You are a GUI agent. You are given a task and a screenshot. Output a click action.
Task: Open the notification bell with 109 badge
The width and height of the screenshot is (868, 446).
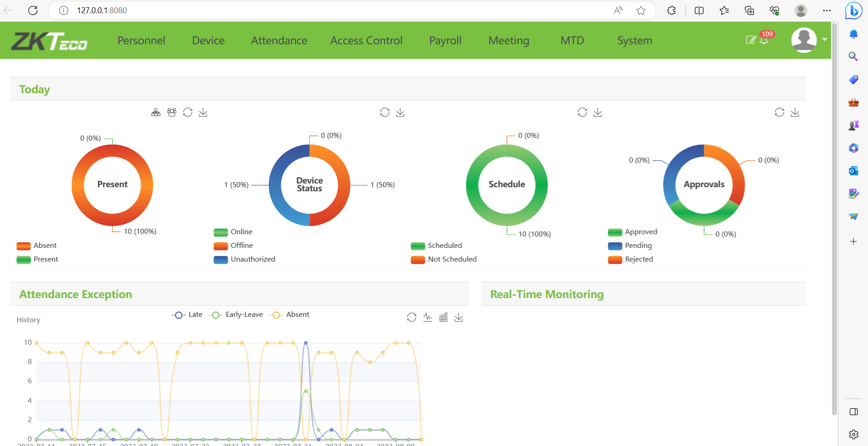(x=763, y=40)
